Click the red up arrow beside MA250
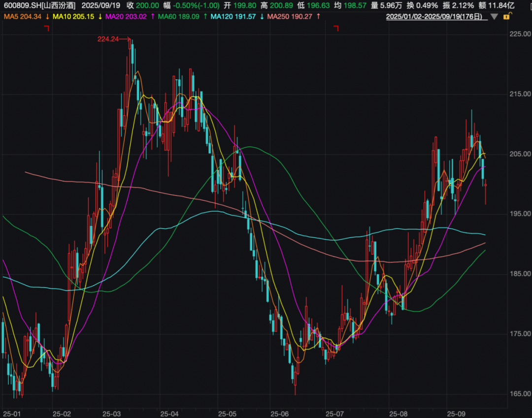The image size is (532, 418). [x=318, y=17]
